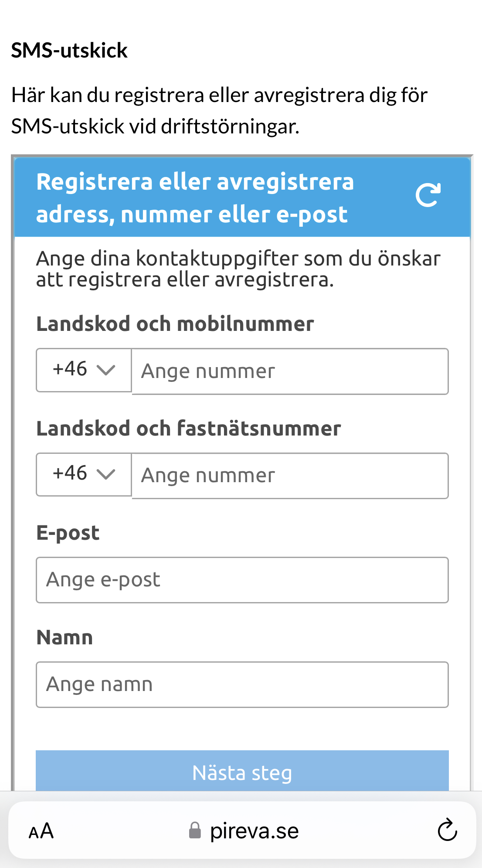Select the fastnätsnummer input field
The height and width of the screenshot is (868, 482).
coord(289,476)
